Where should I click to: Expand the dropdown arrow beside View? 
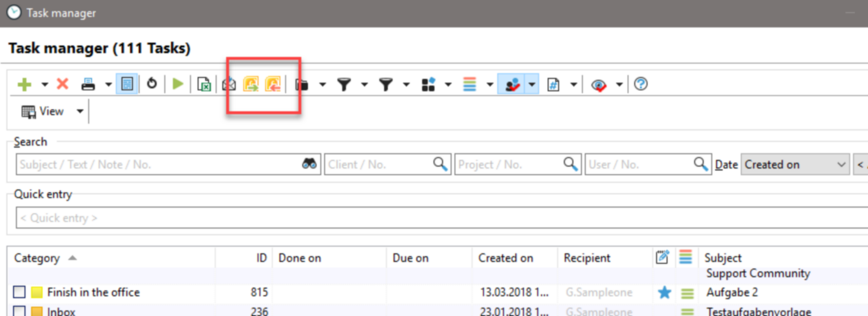(x=80, y=111)
